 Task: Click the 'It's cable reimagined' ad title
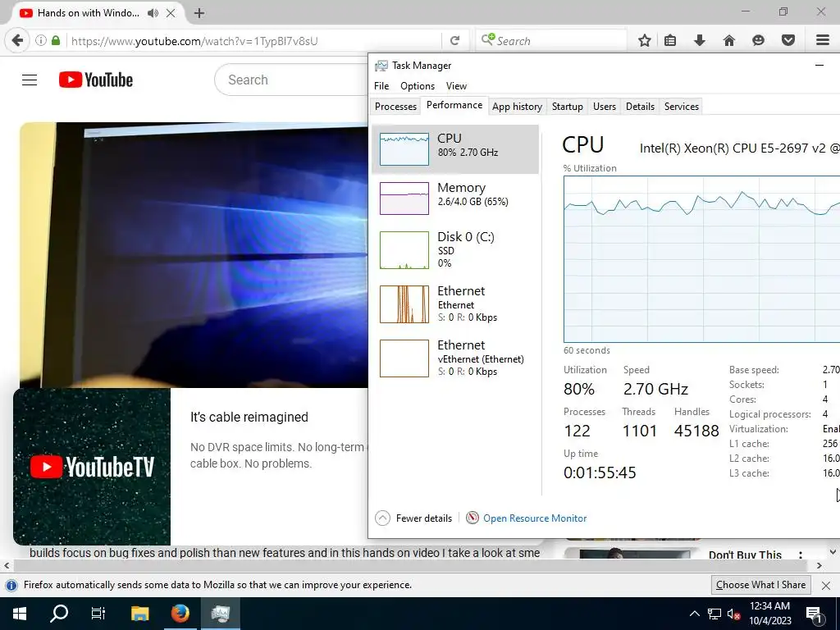pyautogui.click(x=249, y=418)
